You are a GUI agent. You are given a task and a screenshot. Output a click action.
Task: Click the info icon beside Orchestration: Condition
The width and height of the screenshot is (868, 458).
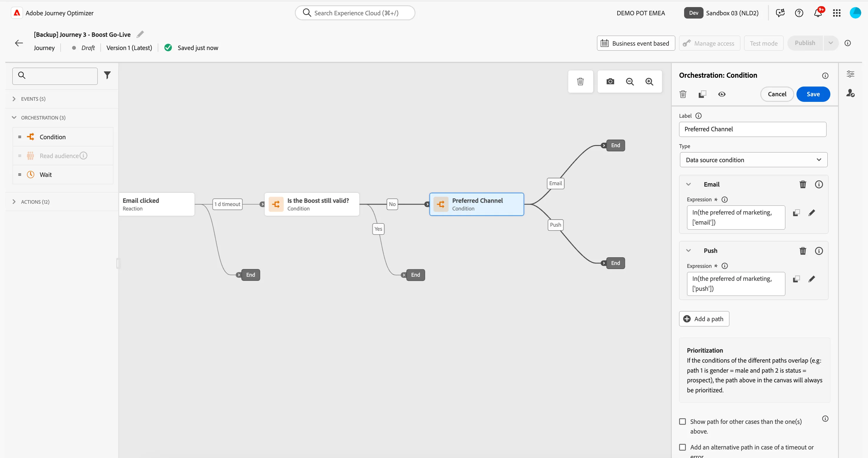(x=825, y=75)
